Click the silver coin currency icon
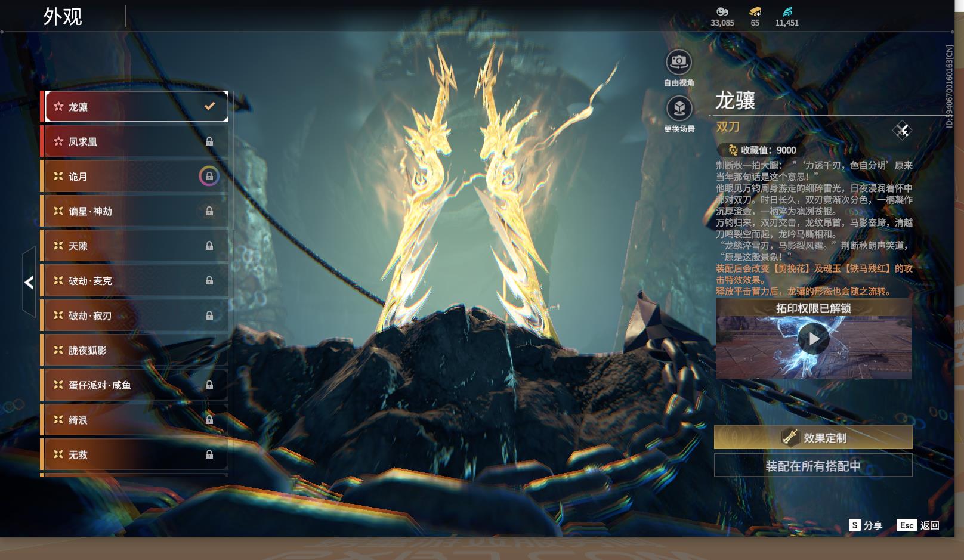 click(x=722, y=11)
